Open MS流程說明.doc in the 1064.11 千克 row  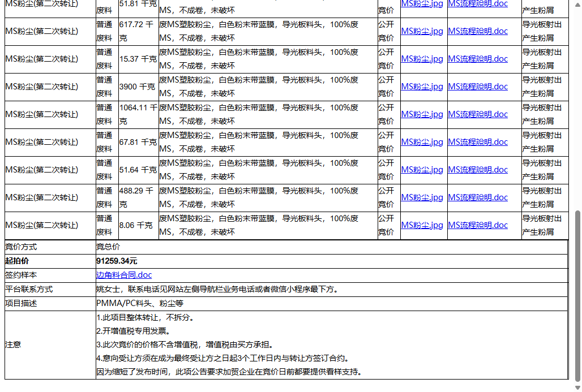pos(478,115)
